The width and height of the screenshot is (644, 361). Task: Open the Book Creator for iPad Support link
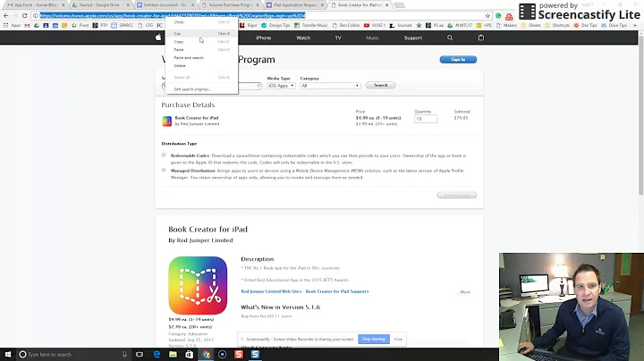click(x=337, y=291)
